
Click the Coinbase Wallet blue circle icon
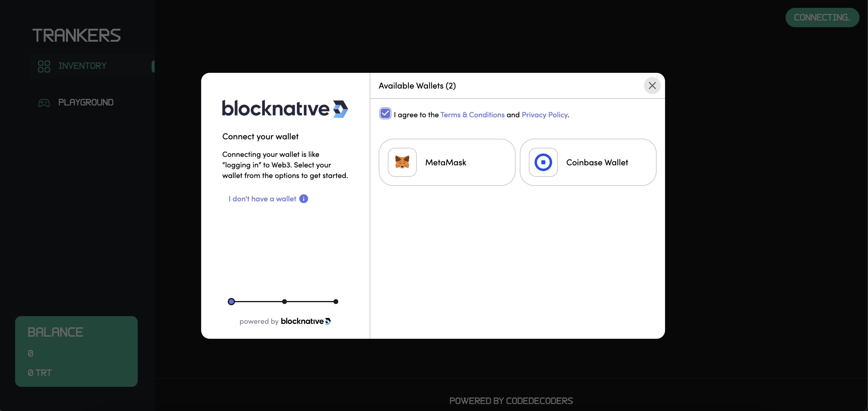(543, 162)
